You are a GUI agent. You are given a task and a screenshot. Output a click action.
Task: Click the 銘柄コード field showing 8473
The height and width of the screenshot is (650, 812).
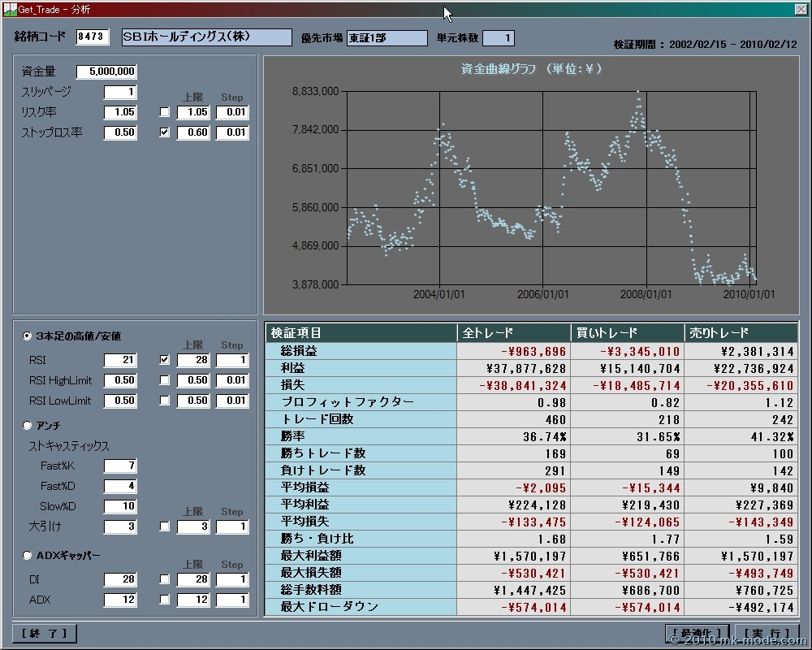click(92, 37)
